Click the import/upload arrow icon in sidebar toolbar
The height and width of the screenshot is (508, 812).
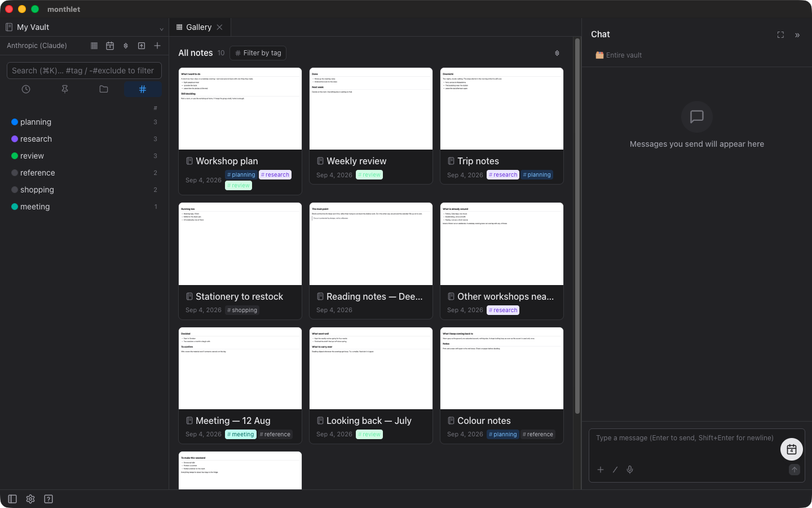click(142, 46)
